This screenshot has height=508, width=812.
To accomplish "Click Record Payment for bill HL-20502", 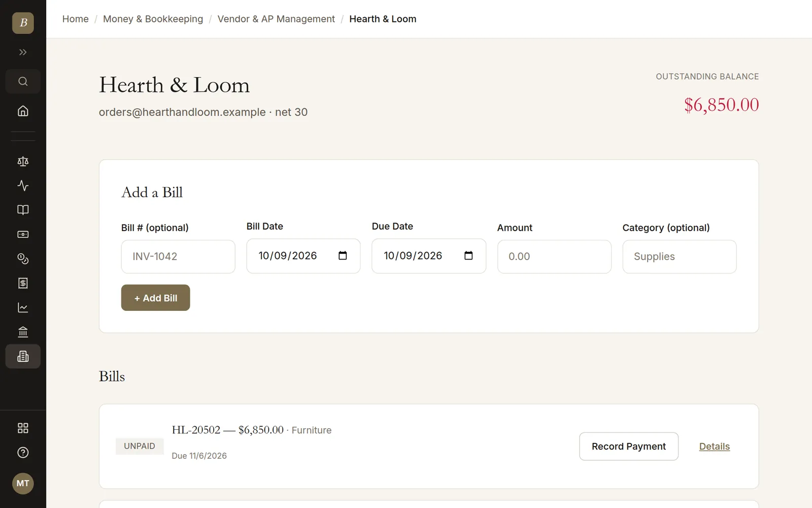I will (x=629, y=447).
